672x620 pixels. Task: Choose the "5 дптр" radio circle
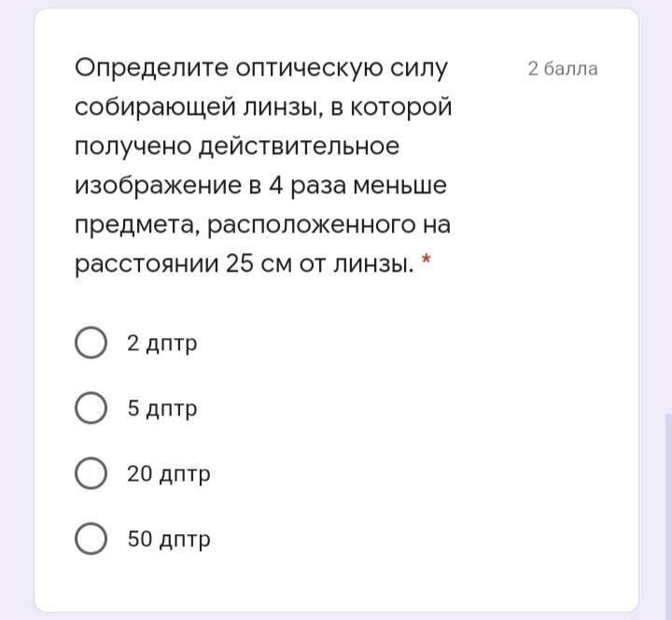click(x=91, y=408)
